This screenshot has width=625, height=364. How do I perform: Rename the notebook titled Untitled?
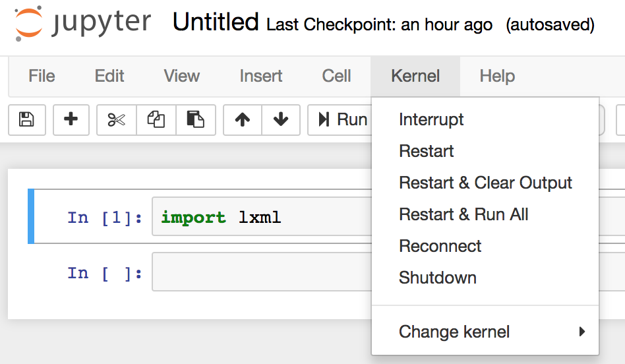[x=216, y=22]
